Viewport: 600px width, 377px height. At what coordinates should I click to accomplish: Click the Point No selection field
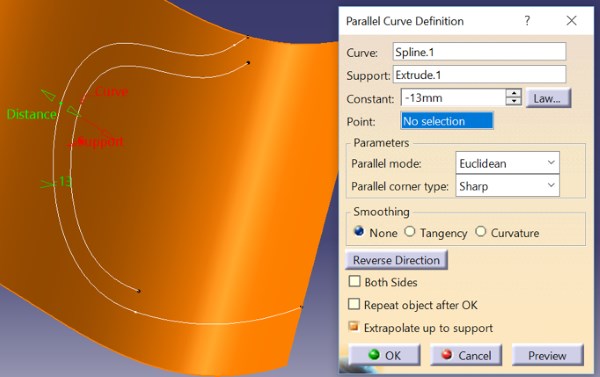click(x=447, y=121)
